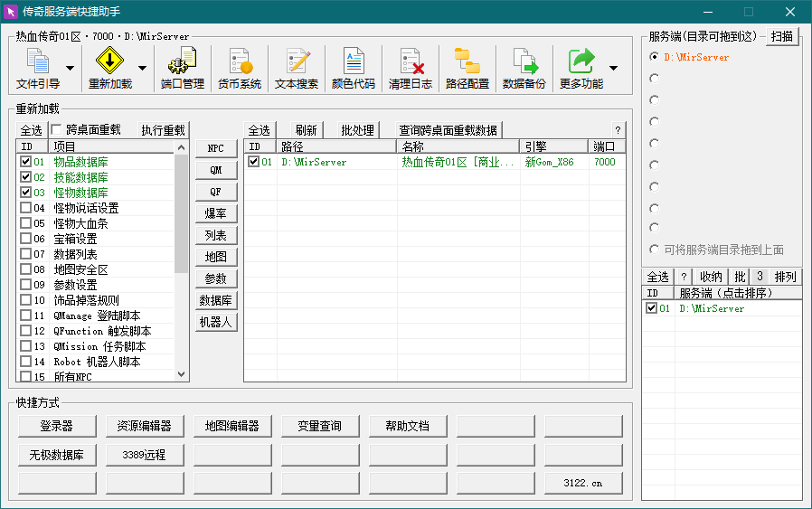Open the 文件引导 file guide tool
Viewport: 812px width, 509px height.
38,69
